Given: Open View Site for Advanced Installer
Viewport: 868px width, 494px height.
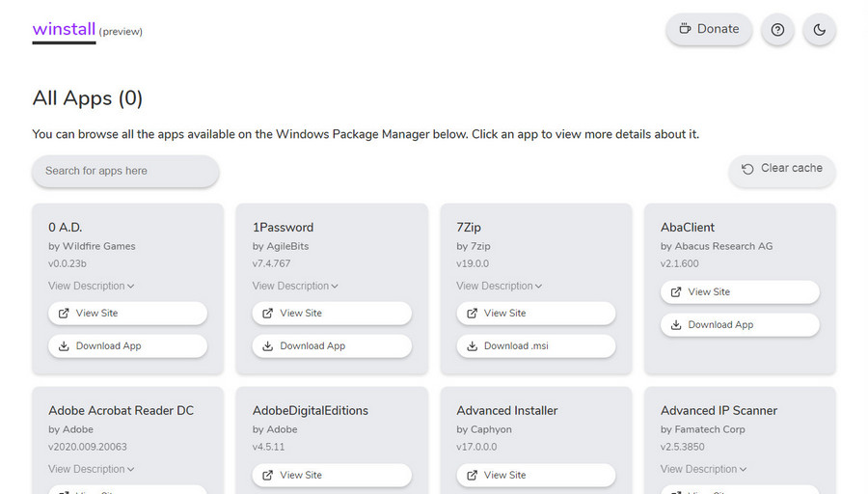Looking at the screenshot, I should tap(536, 475).
